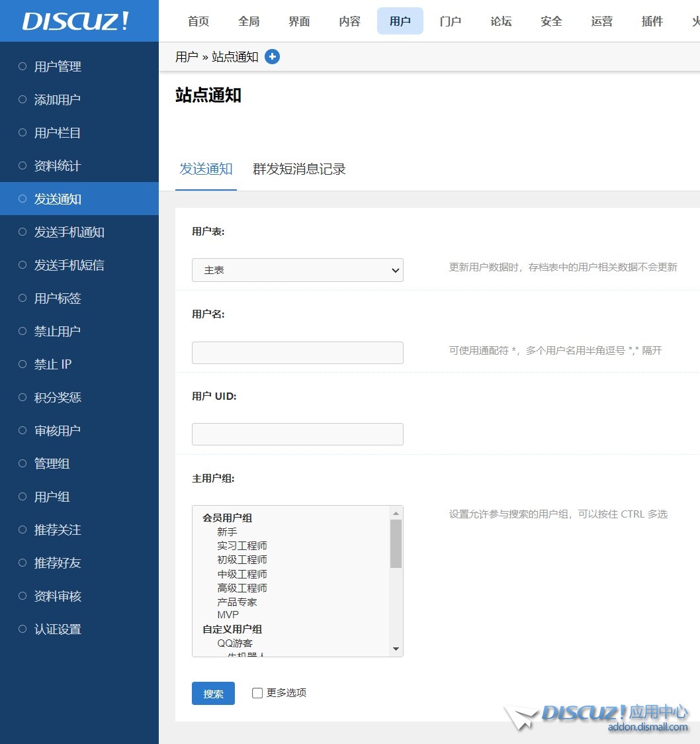This screenshot has height=744, width=700.
Task: Click the 搜索 button
Action: point(213,693)
